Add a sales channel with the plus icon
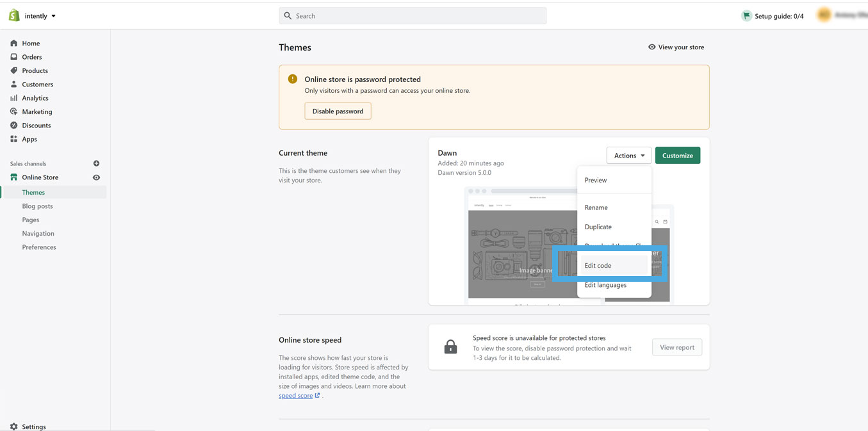 pos(96,163)
